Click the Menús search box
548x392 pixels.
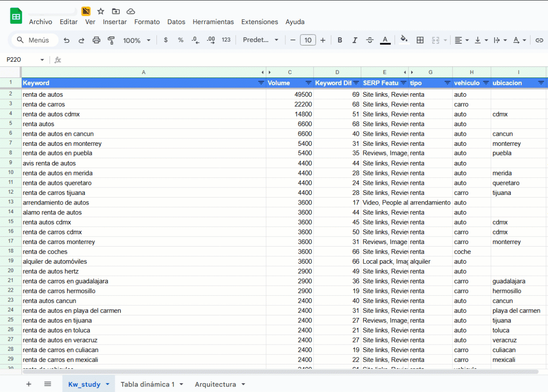[x=35, y=40]
